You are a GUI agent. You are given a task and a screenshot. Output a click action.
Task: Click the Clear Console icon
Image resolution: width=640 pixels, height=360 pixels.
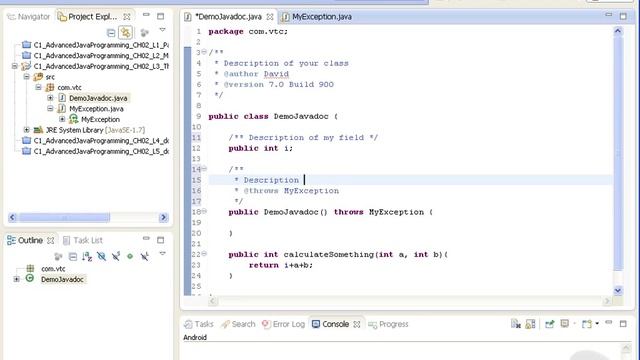tap(516, 324)
